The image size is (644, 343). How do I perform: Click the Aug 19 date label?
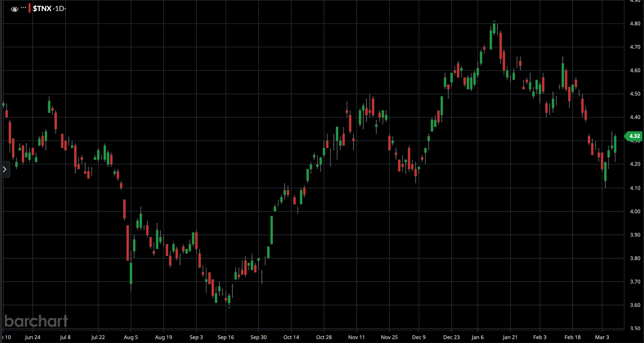point(164,337)
